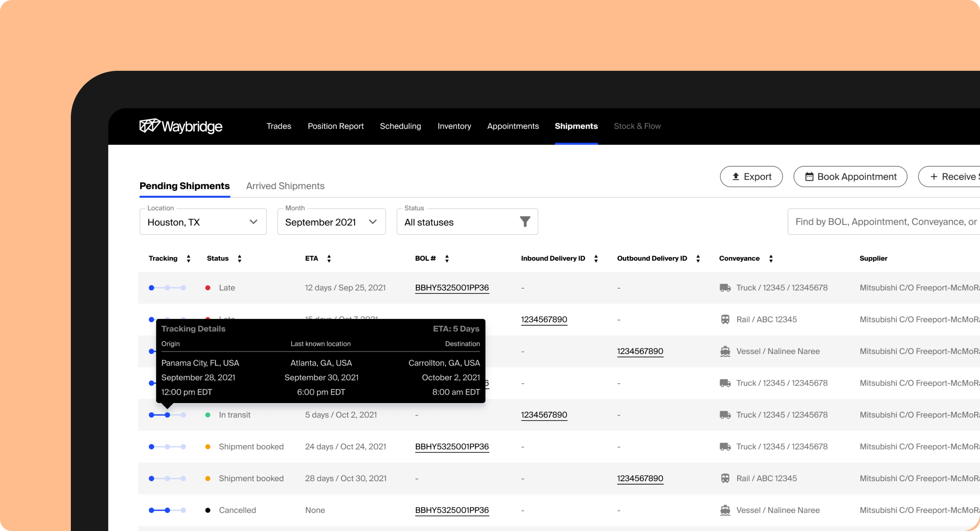Sort by Inbound Delivery ID arrows
This screenshot has width=980, height=531.
596,259
